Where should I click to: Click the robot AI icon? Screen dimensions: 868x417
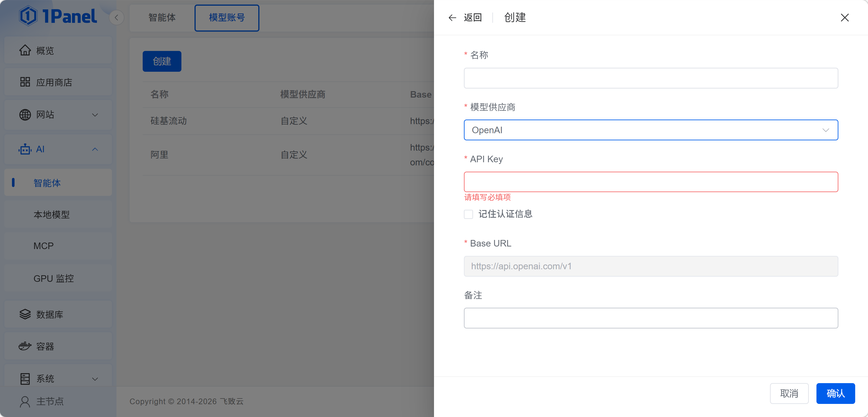tap(25, 149)
